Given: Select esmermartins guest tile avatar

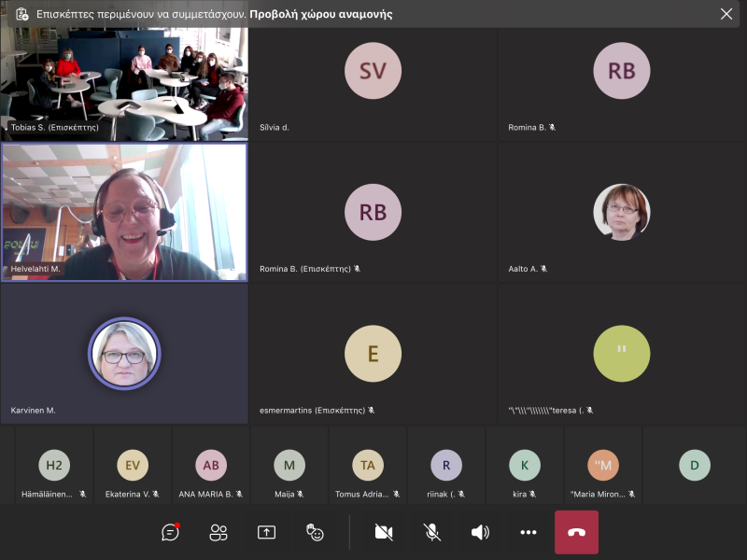Looking at the screenshot, I should [373, 354].
